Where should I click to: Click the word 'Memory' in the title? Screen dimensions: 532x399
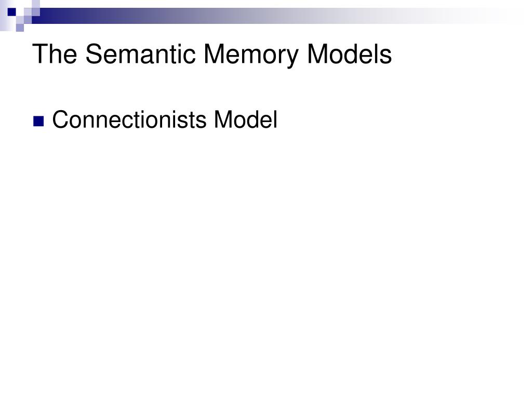(x=251, y=56)
